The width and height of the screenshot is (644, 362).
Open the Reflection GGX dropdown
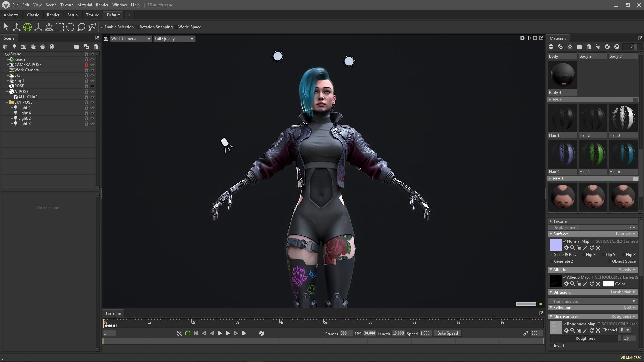pyautogui.click(x=629, y=307)
